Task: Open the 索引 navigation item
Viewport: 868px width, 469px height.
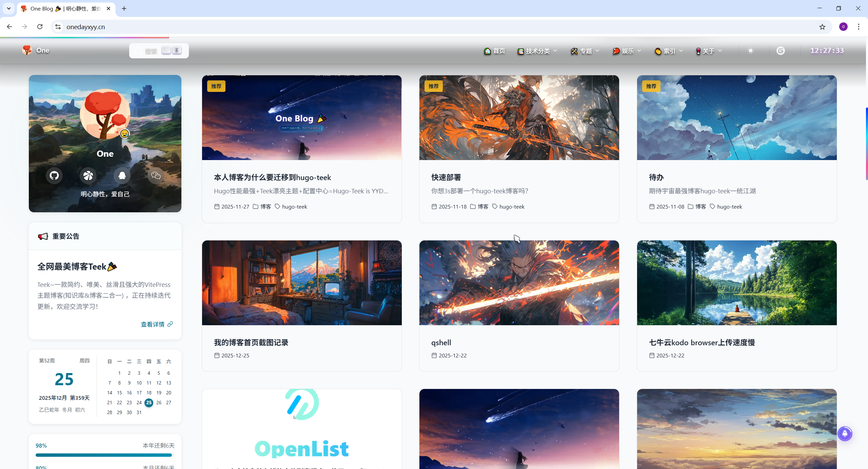Action: click(x=669, y=51)
